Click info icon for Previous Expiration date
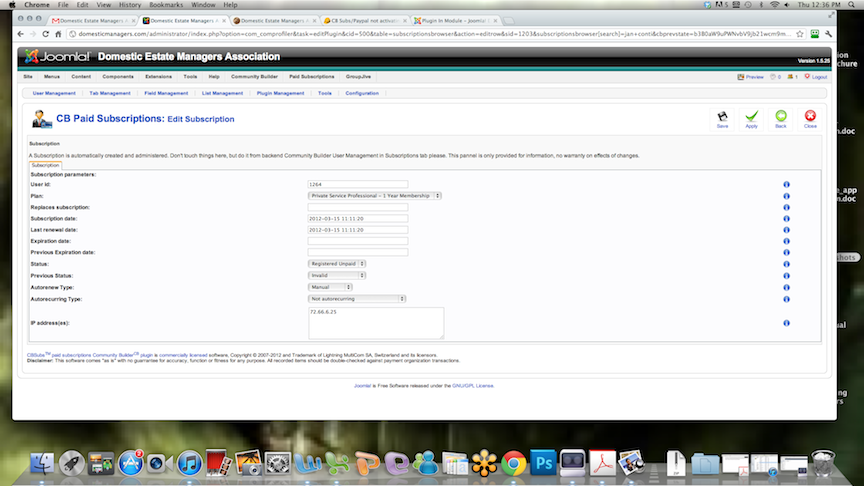 786,252
